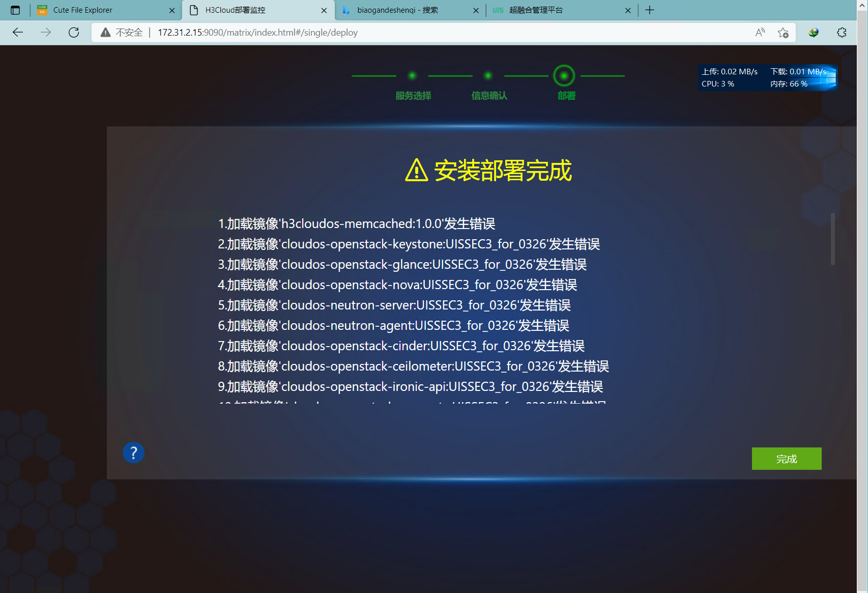Click the 服务选择 step indicator

click(413, 96)
